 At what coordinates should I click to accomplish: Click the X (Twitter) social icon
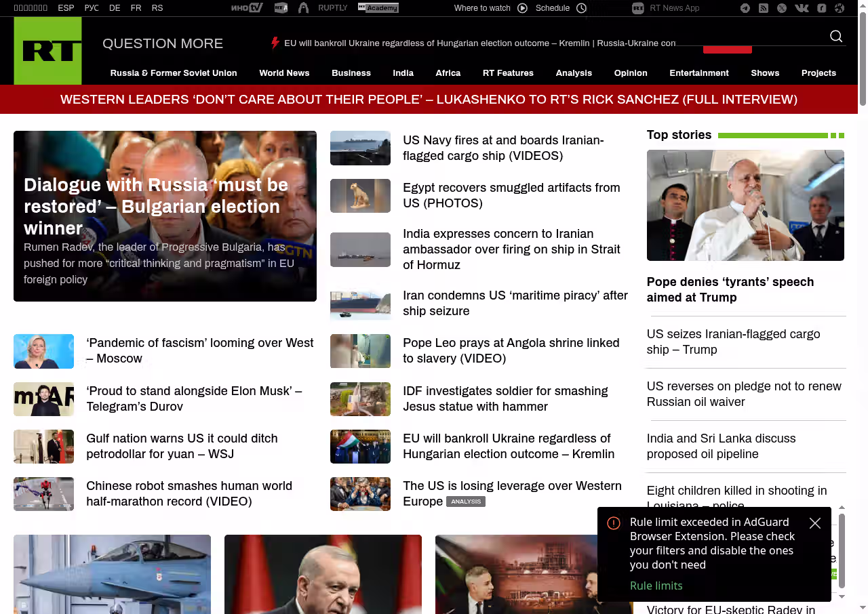[x=782, y=8]
